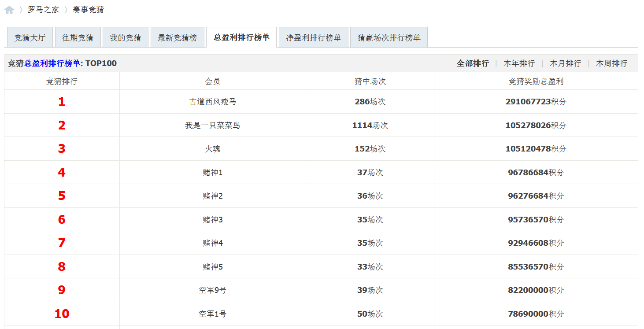Click member name 火魂
Viewport: 644px width, 329px height.
tap(212, 149)
